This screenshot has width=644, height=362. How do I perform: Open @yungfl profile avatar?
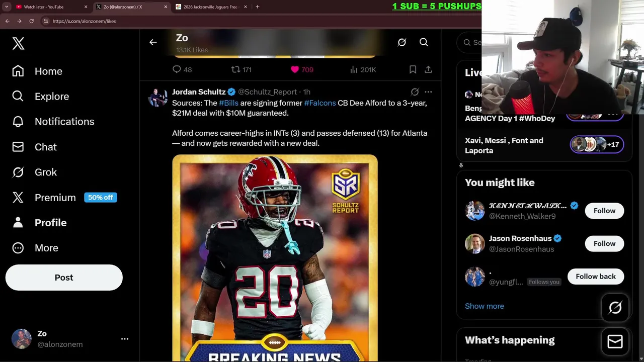(x=474, y=277)
